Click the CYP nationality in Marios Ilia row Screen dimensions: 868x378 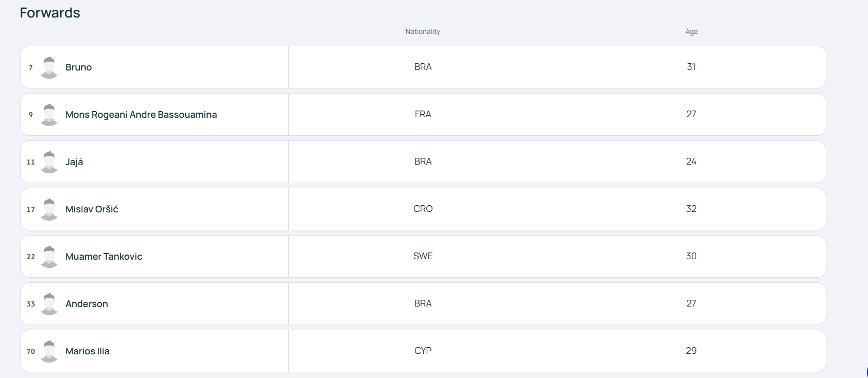tap(423, 351)
